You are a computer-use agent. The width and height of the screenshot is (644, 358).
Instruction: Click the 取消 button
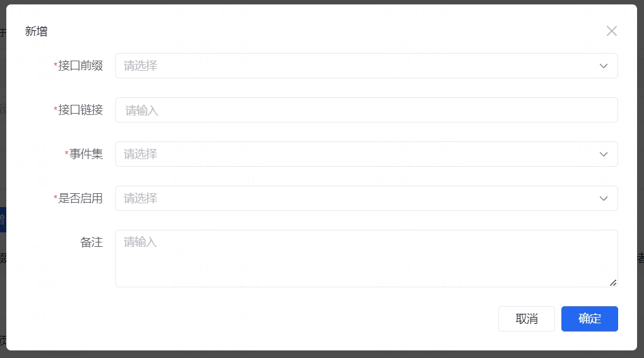[527, 319]
